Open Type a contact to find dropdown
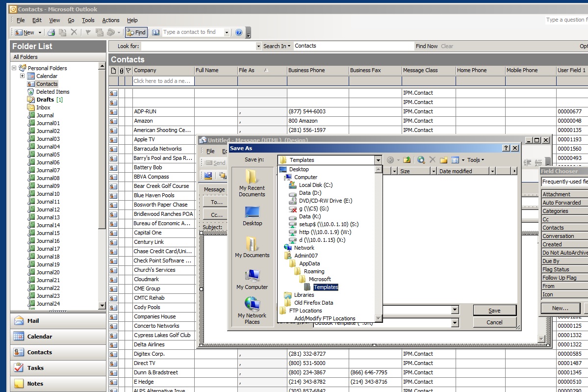 point(227,33)
